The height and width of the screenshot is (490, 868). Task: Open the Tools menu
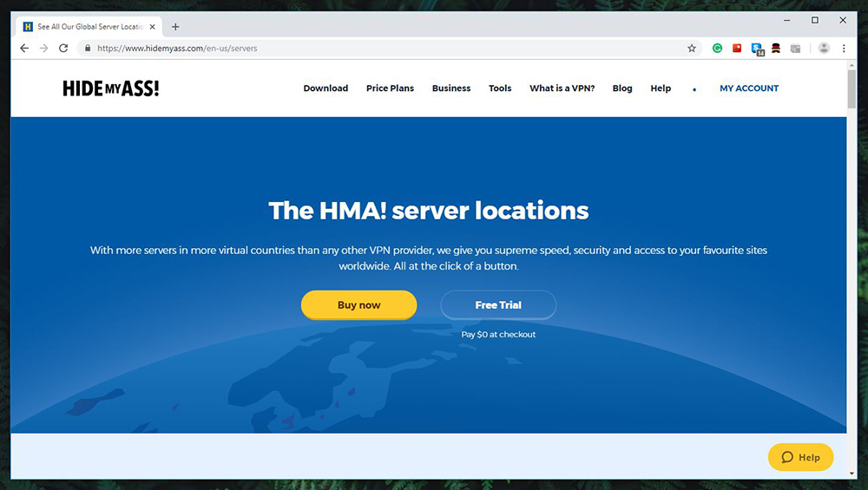coord(500,88)
